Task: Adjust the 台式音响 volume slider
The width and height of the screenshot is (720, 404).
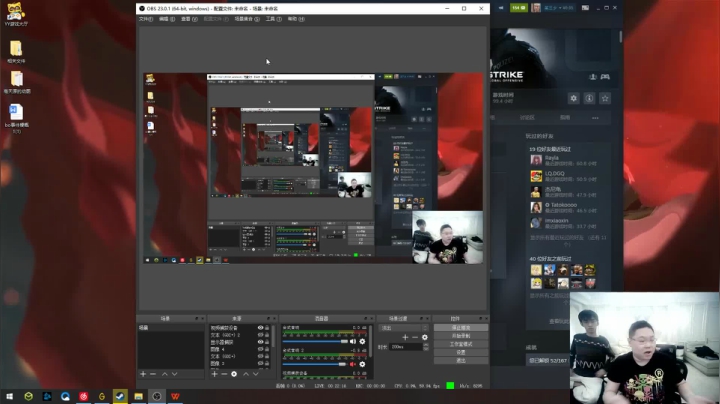Action: point(315,342)
